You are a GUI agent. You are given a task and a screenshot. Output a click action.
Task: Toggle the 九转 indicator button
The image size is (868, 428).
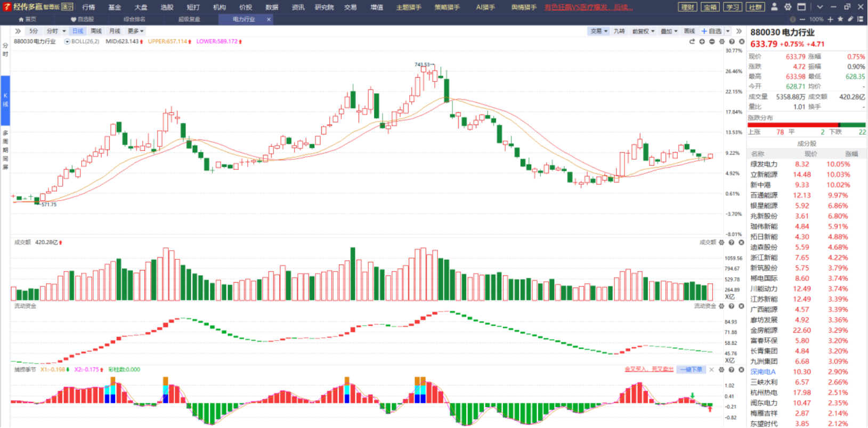(x=619, y=31)
